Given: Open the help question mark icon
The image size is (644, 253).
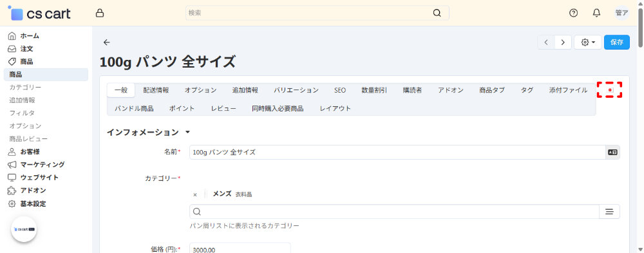Looking at the screenshot, I should [573, 13].
